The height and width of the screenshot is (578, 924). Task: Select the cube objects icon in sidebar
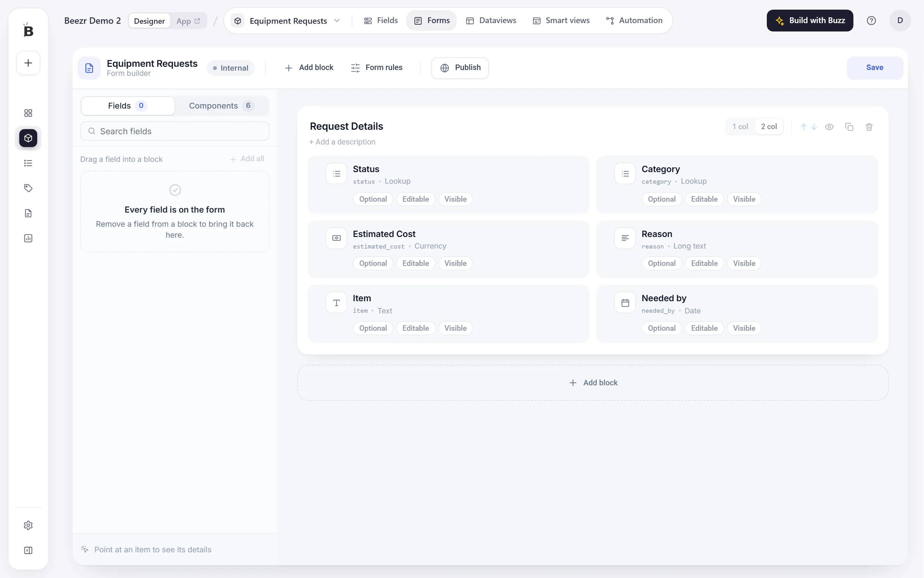(28, 138)
